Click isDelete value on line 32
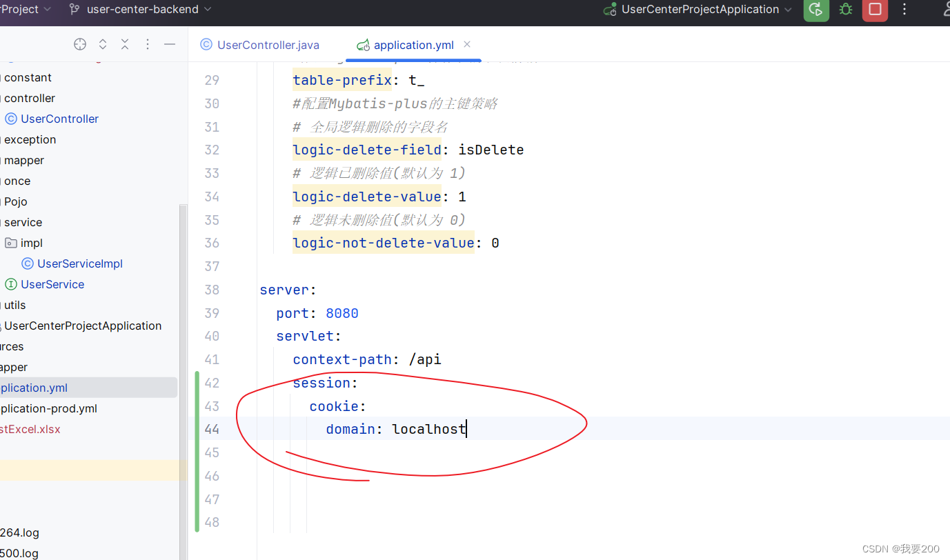The image size is (950, 560). (491, 150)
